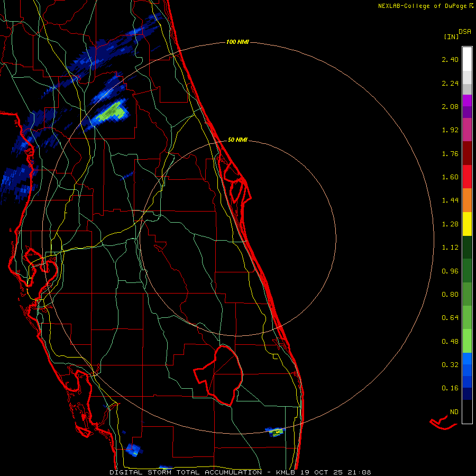The image size is (476, 476).
Task: Click the green rainfall cell inside the 100 NMI ring
Action: click(111, 112)
